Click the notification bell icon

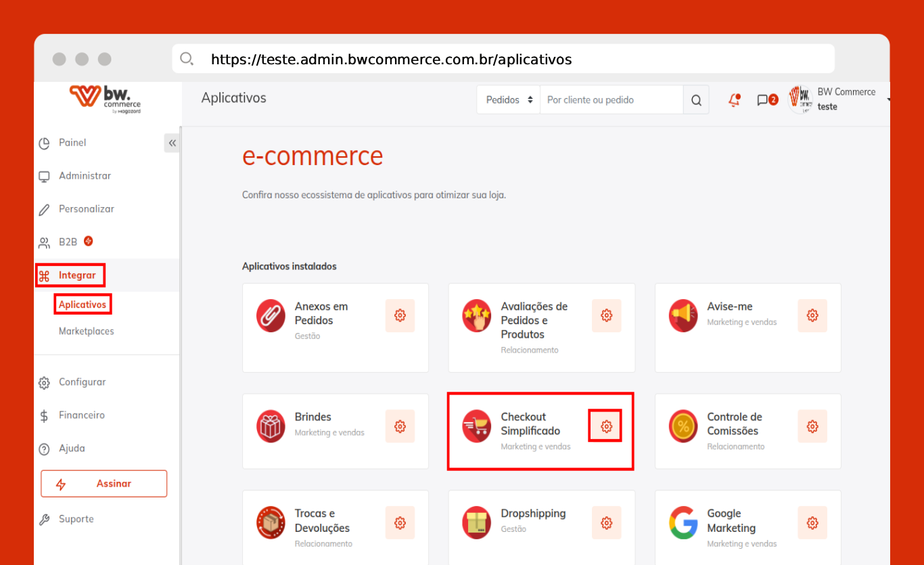point(734,100)
